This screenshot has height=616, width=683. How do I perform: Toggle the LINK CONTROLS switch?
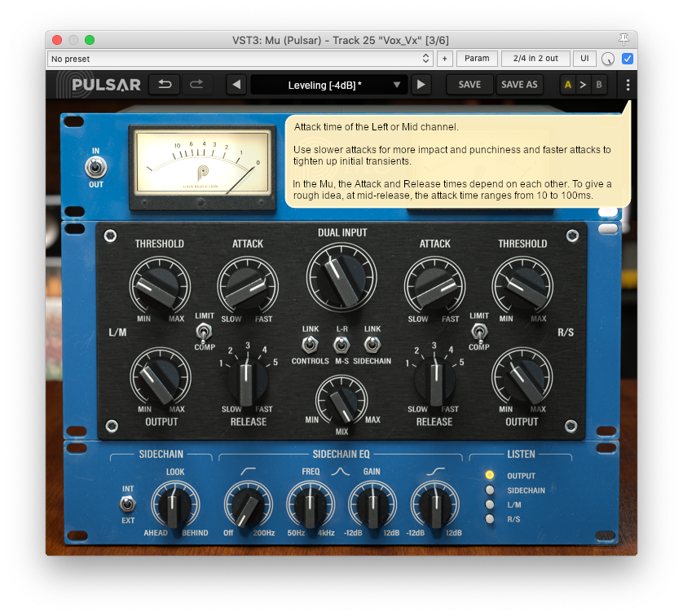click(310, 345)
